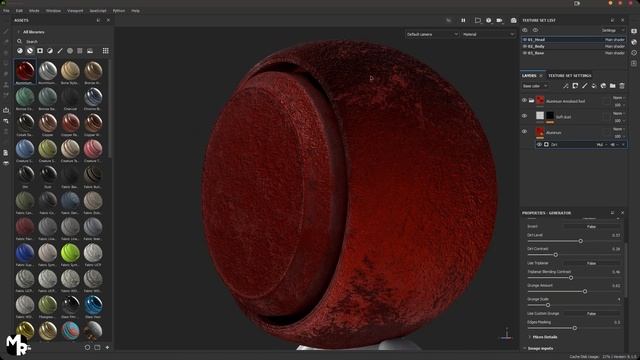
Task: Hide the Soft dust layer
Action: click(x=524, y=116)
